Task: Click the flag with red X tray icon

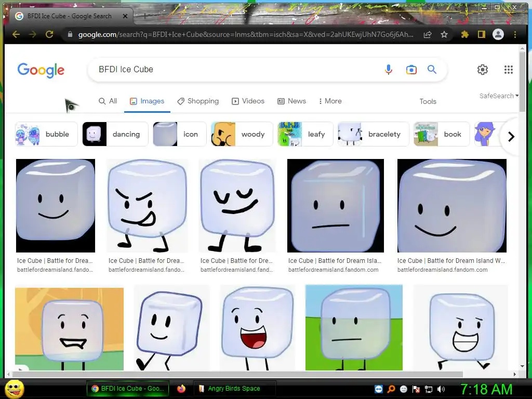Action: pos(416,389)
